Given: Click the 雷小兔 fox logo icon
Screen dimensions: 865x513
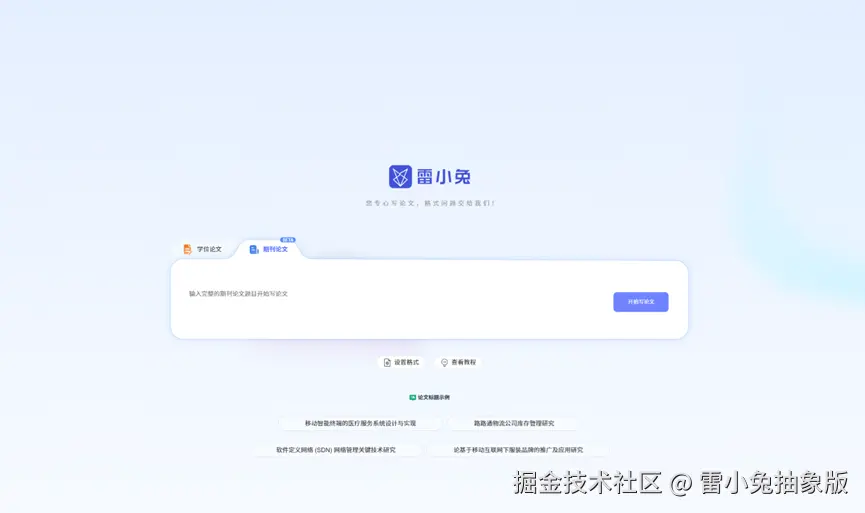Looking at the screenshot, I should pos(400,177).
